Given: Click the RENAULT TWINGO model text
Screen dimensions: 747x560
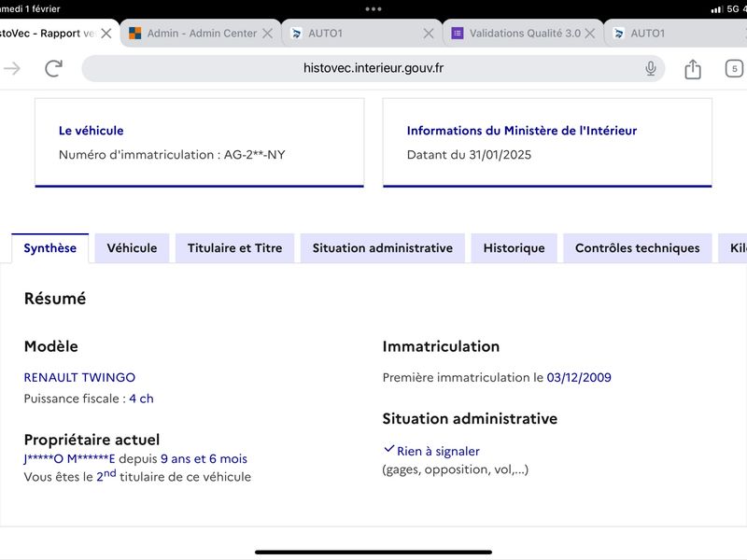Looking at the screenshot, I should click(x=79, y=377).
